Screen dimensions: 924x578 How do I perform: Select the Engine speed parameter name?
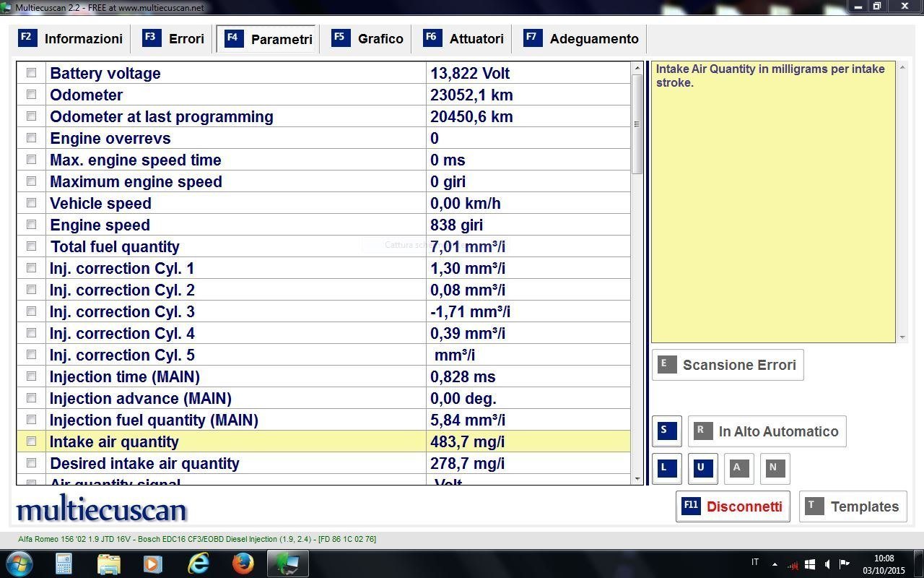(x=100, y=225)
